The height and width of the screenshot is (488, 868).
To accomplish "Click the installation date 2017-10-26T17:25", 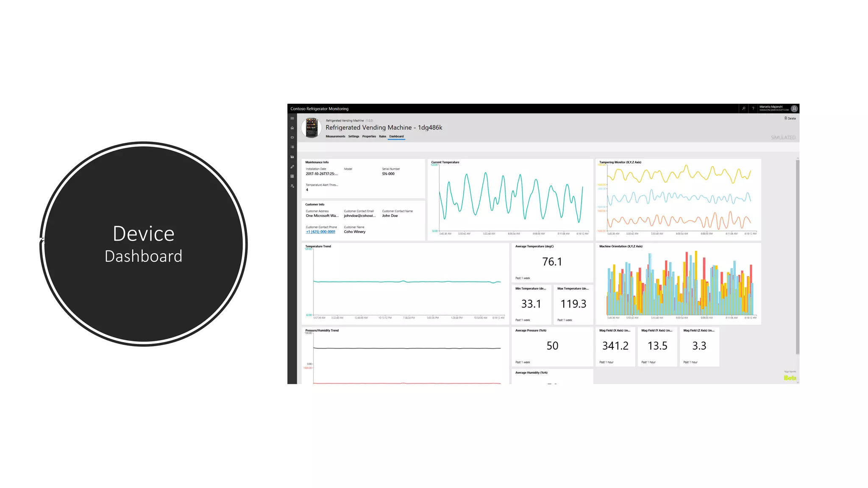I will coord(322,174).
